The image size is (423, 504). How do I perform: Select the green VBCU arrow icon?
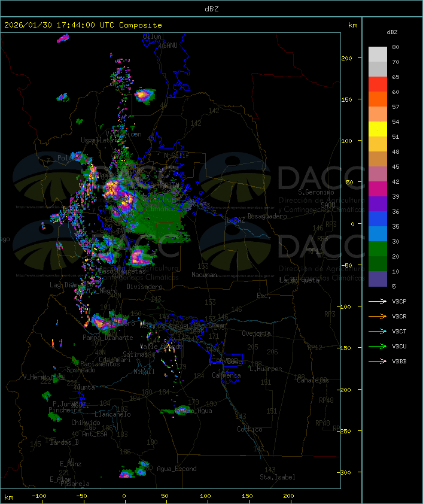point(378,347)
